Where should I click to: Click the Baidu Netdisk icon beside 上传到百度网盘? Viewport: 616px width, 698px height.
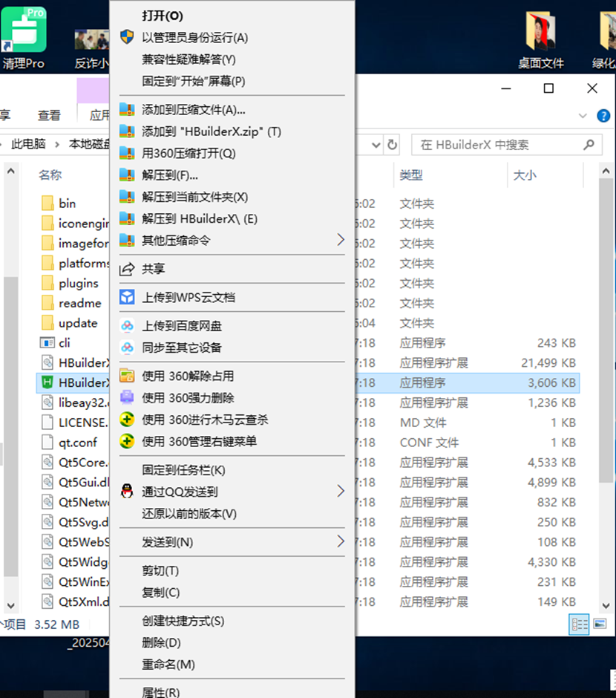[127, 326]
